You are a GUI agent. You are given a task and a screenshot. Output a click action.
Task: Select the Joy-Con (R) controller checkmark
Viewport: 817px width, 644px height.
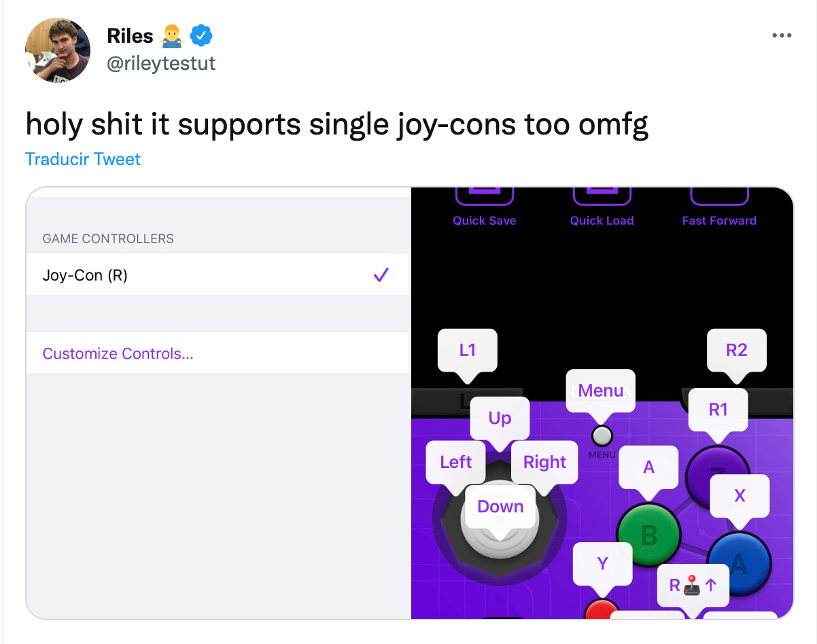click(x=381, y=275)
